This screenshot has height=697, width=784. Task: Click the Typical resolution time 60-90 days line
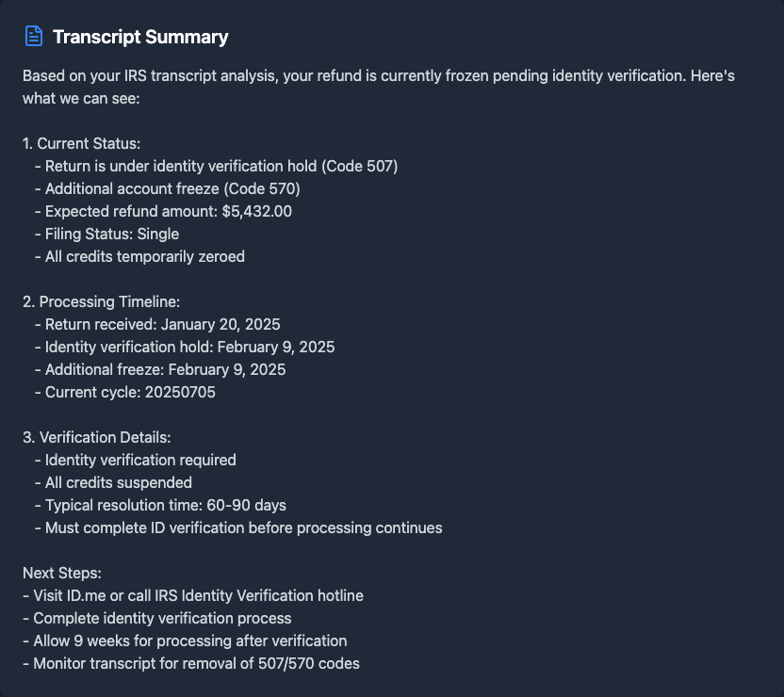click(x=166, y=505)
